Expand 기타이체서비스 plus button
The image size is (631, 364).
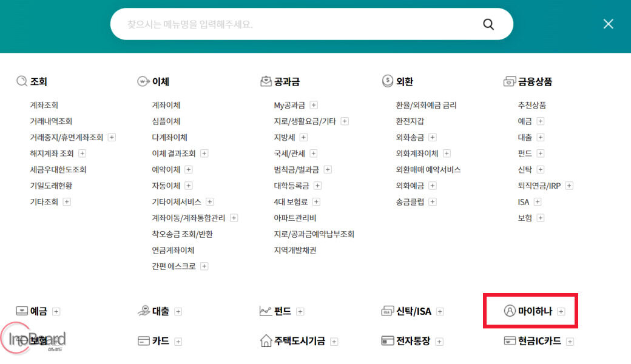point(210,201)
